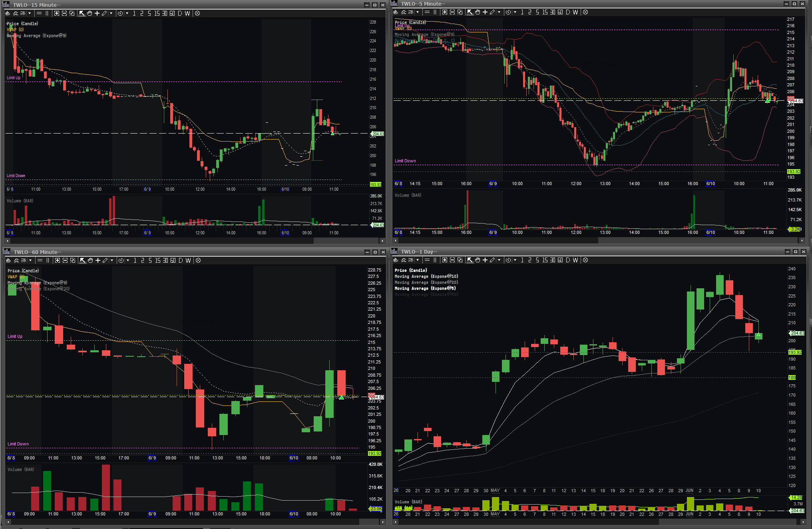Screen dimensions: 812x529
Task: Toggle vertical gridlines in the 1 Day chart
Action: coord(435,260)
